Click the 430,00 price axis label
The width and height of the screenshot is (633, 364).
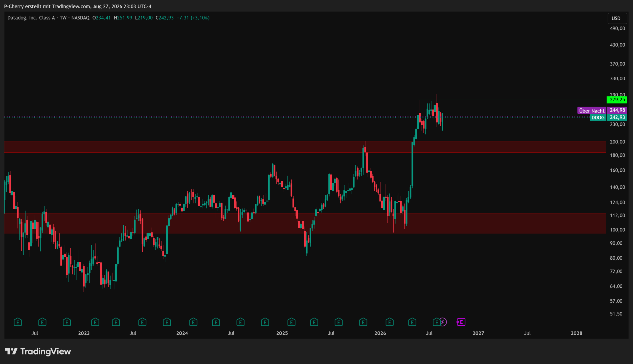617,45
